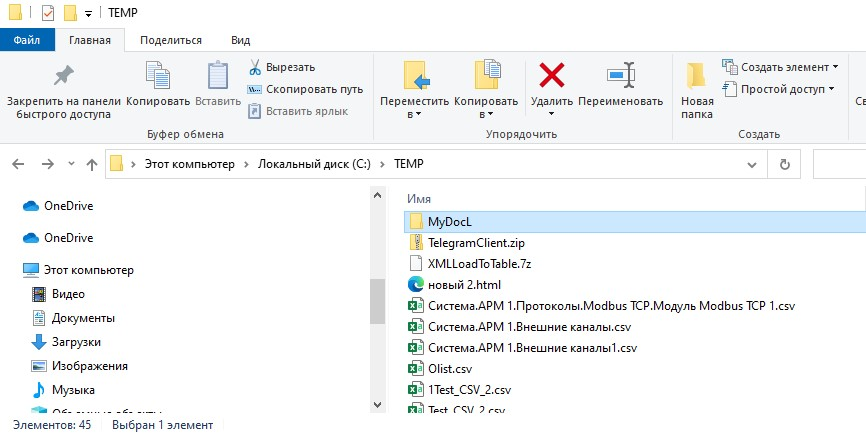This screenshot has width=866, height=436.
Task: Expand the address bar history dropdown
Action: [751, 164]
